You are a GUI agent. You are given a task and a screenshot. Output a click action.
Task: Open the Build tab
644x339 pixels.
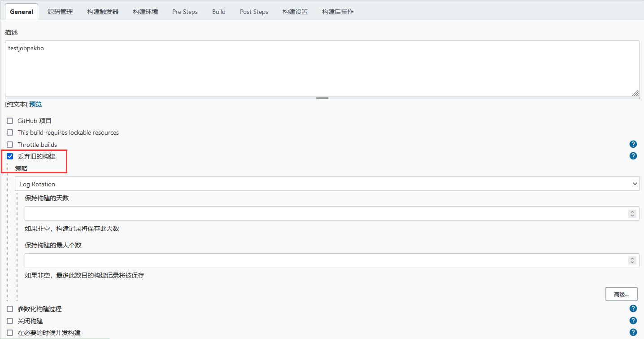(x=219, y=12)
